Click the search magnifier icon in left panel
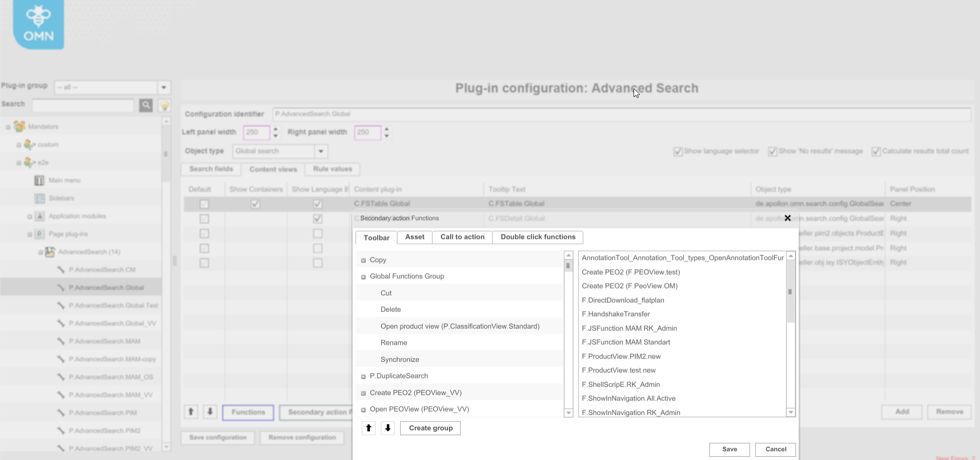This screenshot has width=980, height=460. point(146,106)
